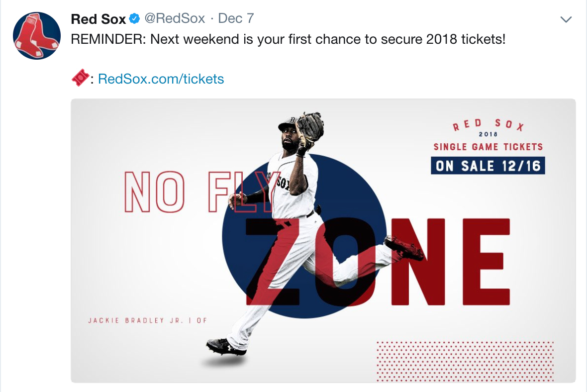Expand the tweet options chevron
Screen dimensions: 587x392
click(x=566, y=19)
